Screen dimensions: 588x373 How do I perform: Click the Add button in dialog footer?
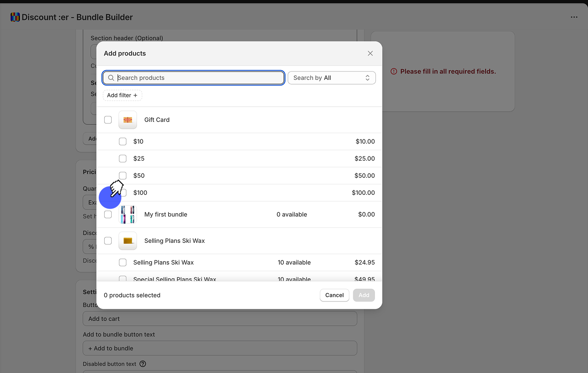click(364, 295)
